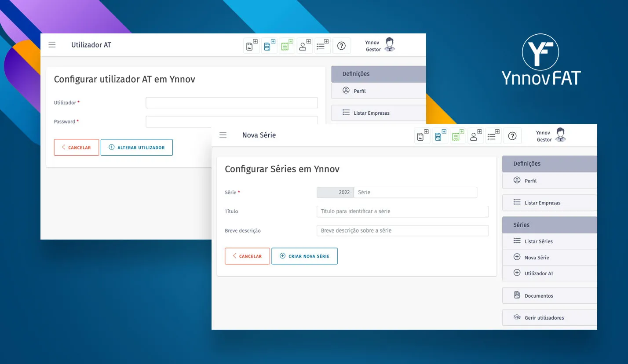Click signed-document add icon in Nova Série toolbar
628x364 pixels.
[x=423, y=136]
